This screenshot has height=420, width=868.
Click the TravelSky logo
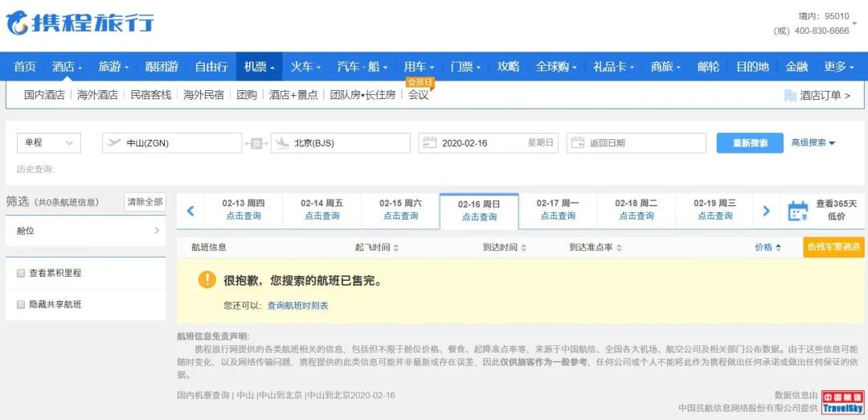pyautogui.click(x=842, y=401)
